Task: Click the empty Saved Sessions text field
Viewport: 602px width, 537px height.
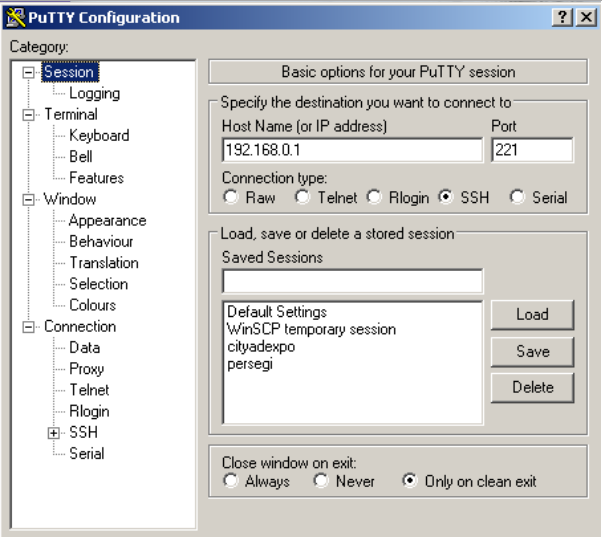Action: pyautogui.click(x=352, y=281)
